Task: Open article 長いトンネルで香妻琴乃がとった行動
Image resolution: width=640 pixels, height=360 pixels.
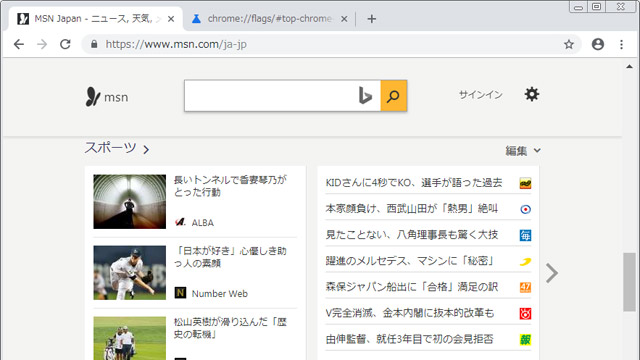Action: tap(230, 186)
